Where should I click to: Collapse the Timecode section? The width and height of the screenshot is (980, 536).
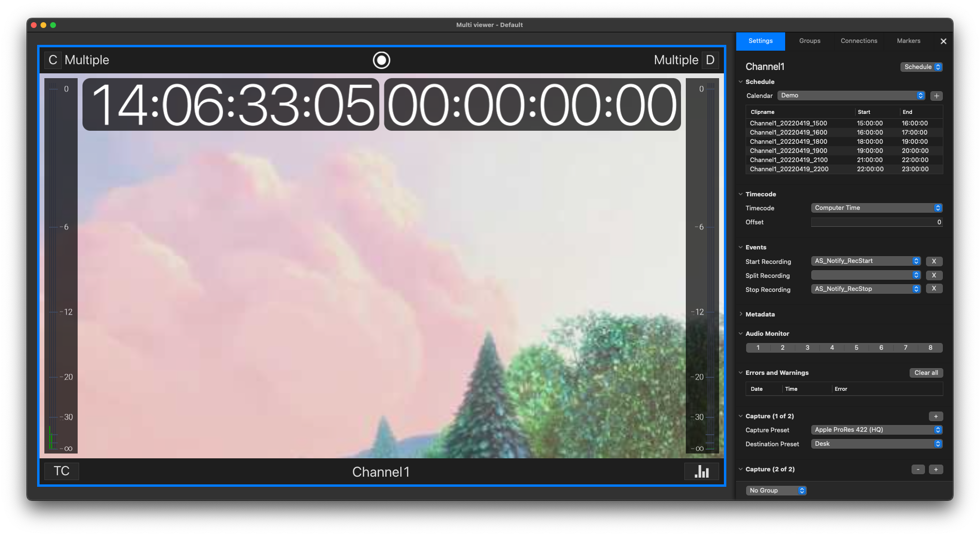pyautogui.click(x=741, y=194)
